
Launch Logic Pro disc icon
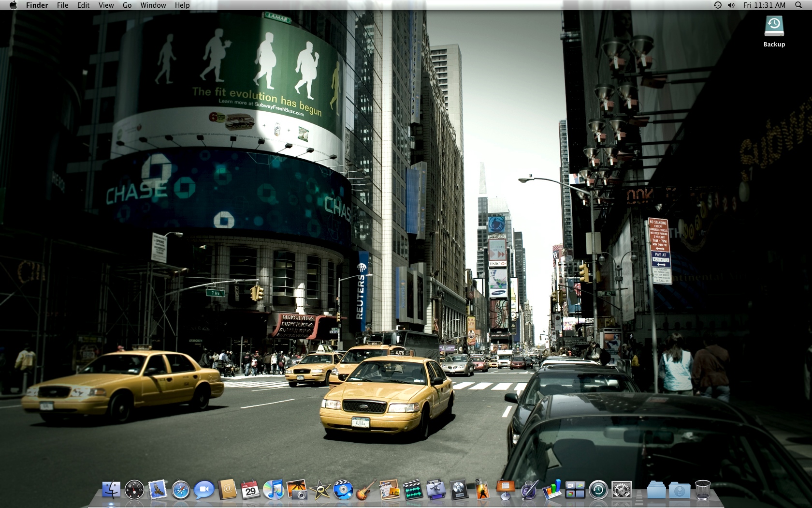459,490
